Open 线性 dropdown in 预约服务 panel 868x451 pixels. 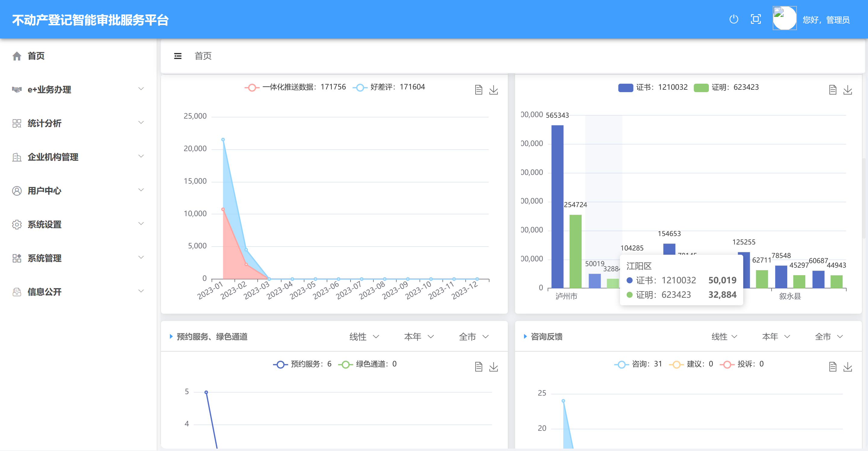[364, 337]
